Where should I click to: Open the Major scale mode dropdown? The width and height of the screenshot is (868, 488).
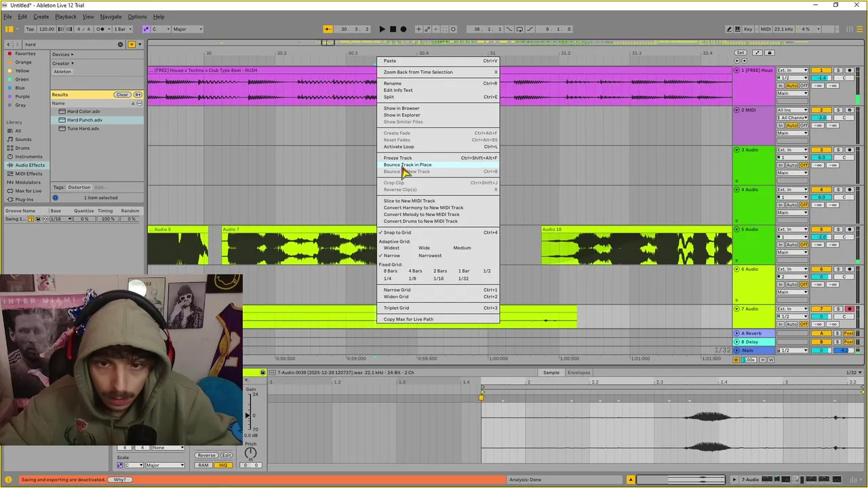pyautogui.click(x=188, y=29)
